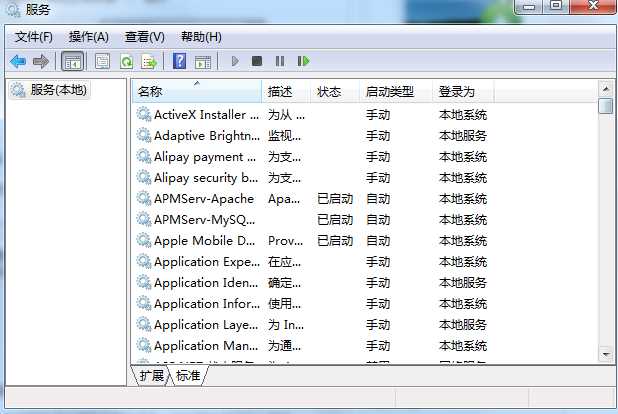Image resolution: width=618 pixels, height=414 pixels.
Task: Sort by the 启动类型 column header
Action: point(396,91)
